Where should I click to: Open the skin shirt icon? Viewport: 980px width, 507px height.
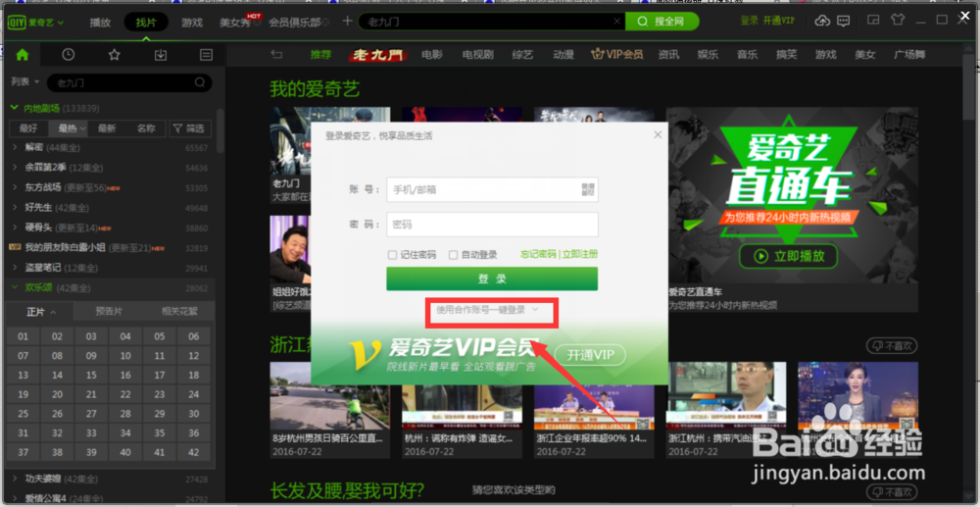(898, 20)
